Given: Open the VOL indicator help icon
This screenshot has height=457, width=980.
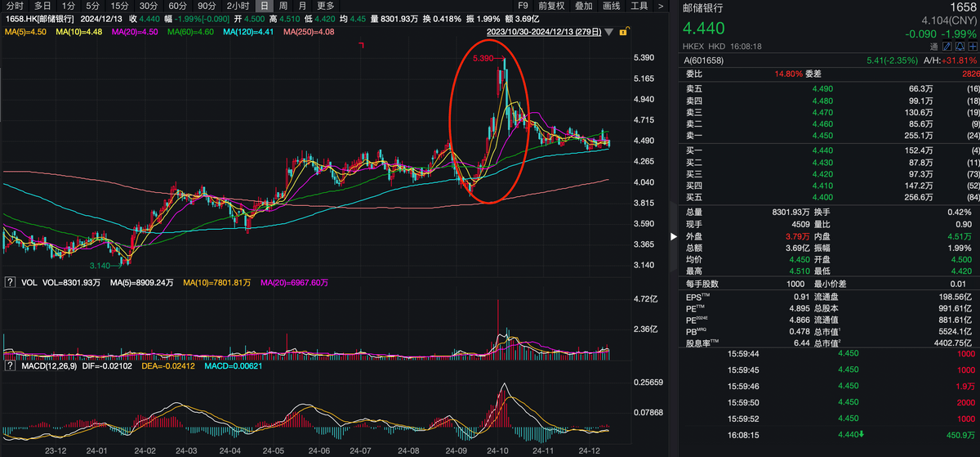Looking at the screenshot, I should (x=11, y=282).
